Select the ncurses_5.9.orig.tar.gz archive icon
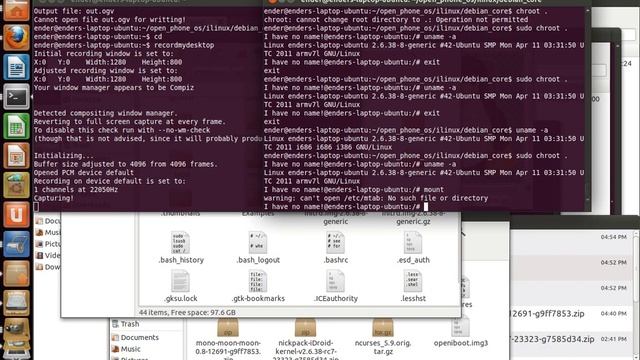Viewport: 640px width, 360px height. click(x=382, y=328)
